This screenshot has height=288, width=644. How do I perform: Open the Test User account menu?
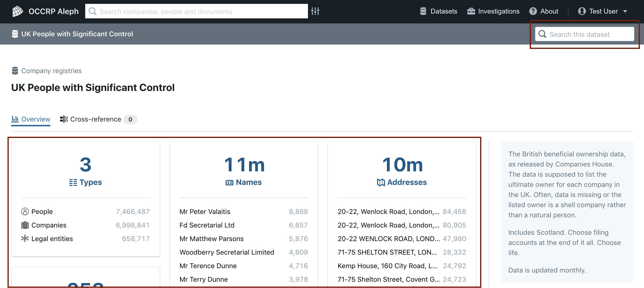click(x=603, y=11)
